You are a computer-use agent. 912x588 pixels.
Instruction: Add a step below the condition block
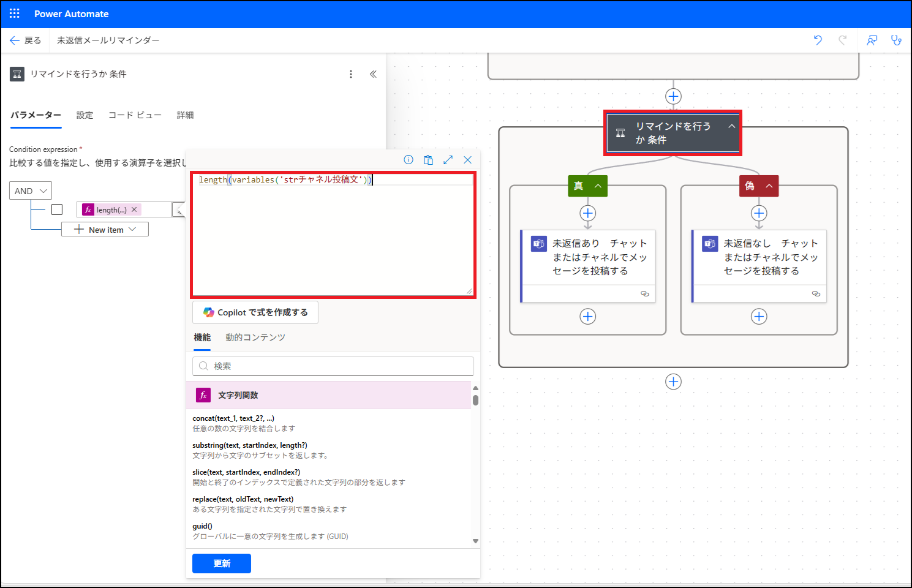click(673, 382)
